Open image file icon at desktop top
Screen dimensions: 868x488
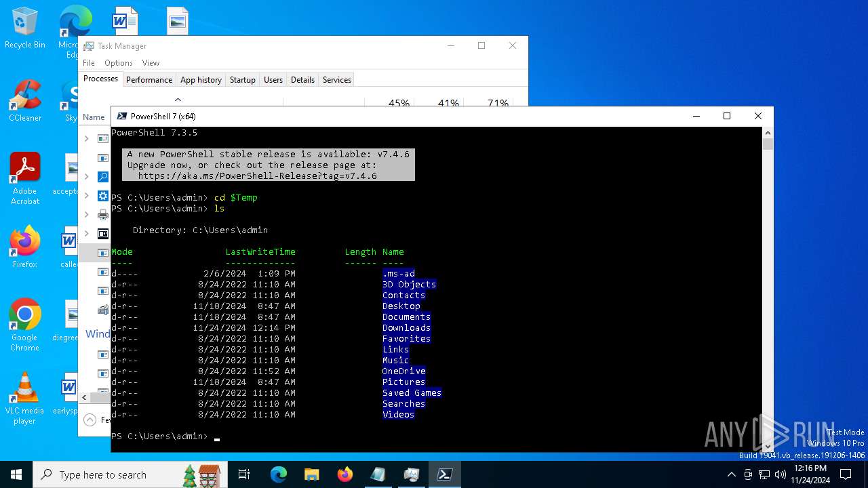(177, 20)
